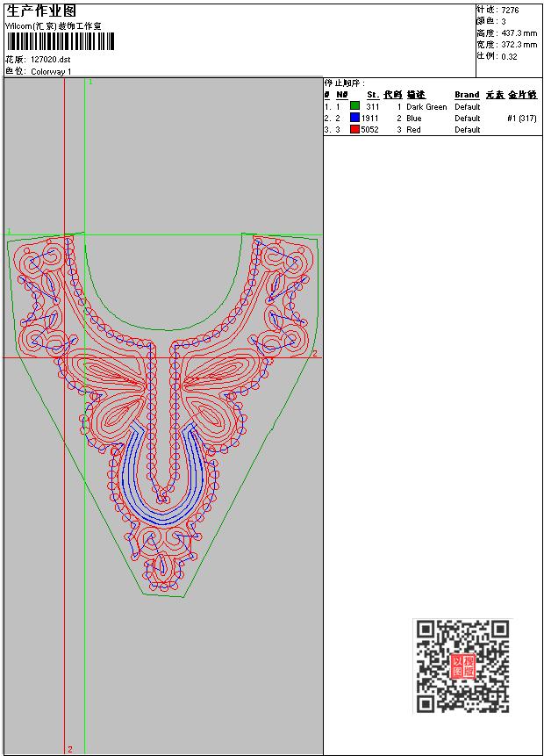Screen dimensions: 544x756
Task: Click the red marker 2 on the horizontal line
Action: (315, 354)
